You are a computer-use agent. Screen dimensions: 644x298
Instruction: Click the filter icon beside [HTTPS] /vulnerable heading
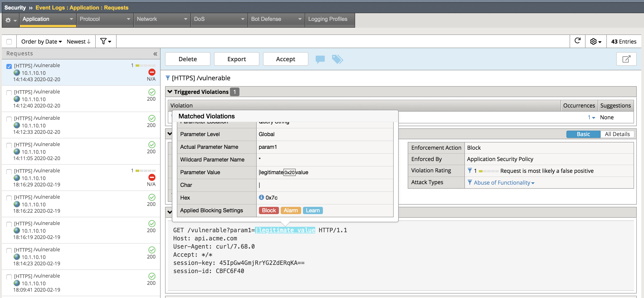click(x=168, y=78)
